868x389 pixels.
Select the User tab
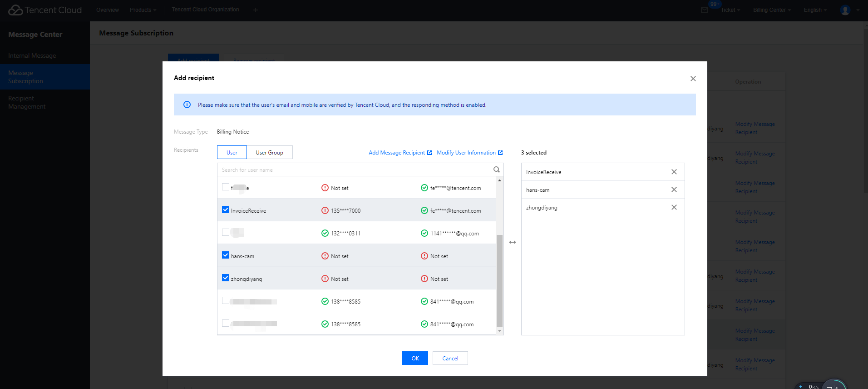[232, 153]
